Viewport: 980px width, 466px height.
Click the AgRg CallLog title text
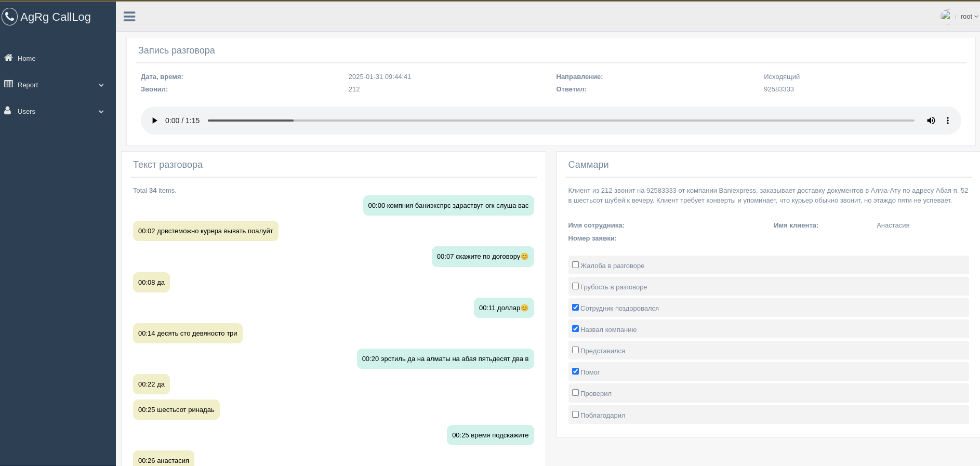(x=56, y=17)
